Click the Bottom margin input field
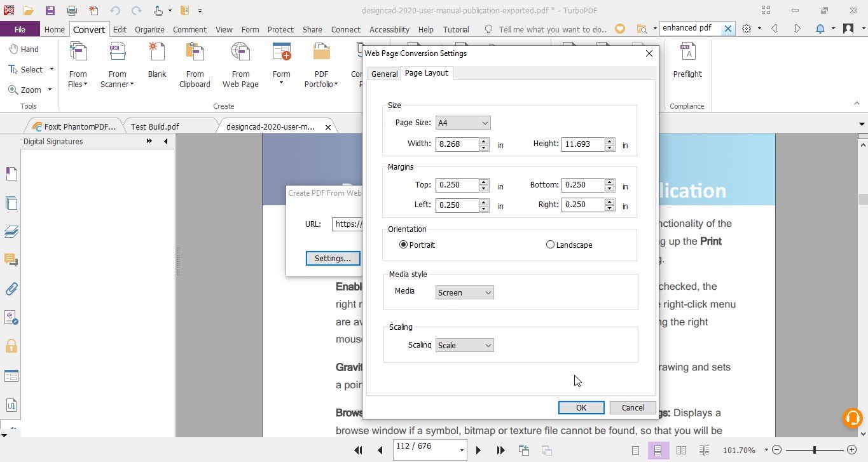Screen dimensions: 868x462 point(584,185)
